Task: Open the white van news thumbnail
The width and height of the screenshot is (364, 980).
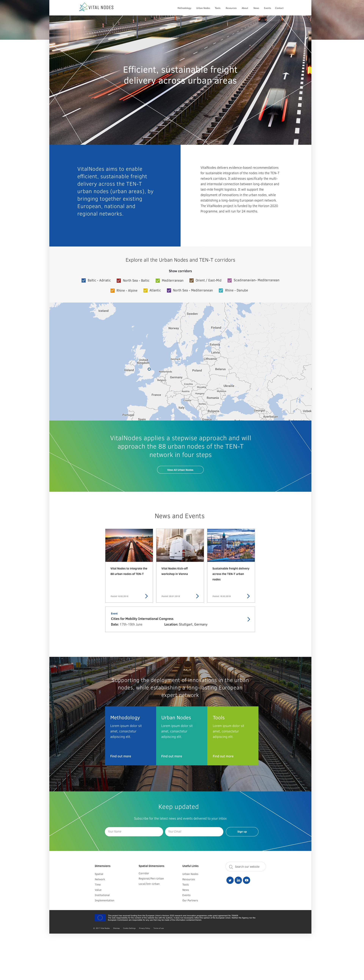Action: pyautogui.click(x=180, y=545)
